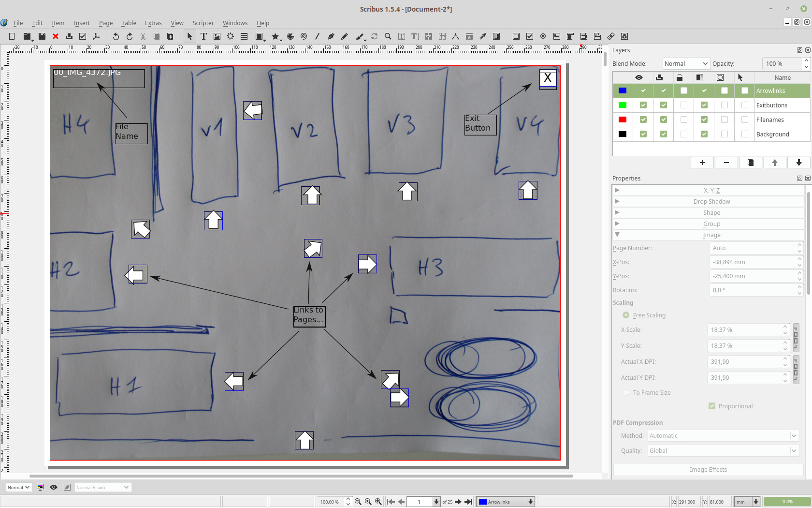Select the arrow Select Item tool
Viewport: 812px width, 508px height.
coord(189,36)
